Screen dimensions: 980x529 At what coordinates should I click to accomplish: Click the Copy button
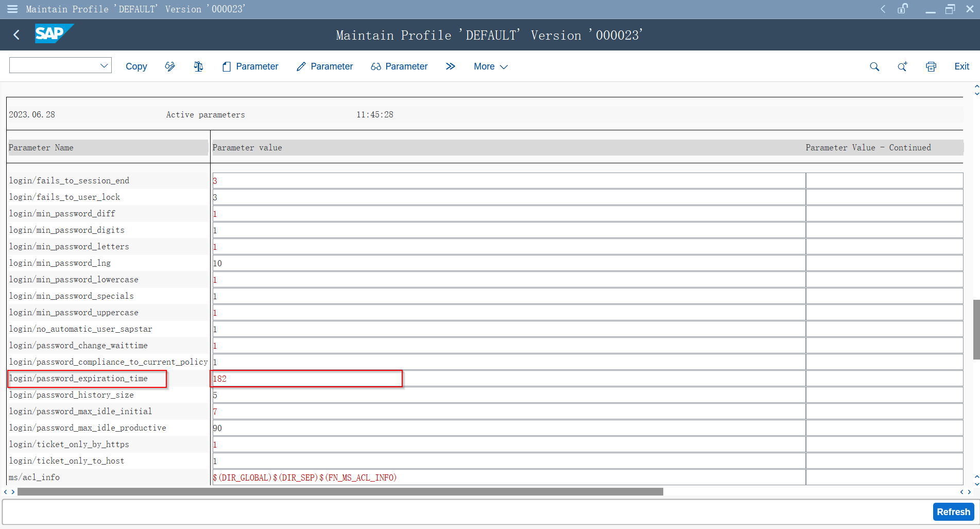click(x=136, y=66)
